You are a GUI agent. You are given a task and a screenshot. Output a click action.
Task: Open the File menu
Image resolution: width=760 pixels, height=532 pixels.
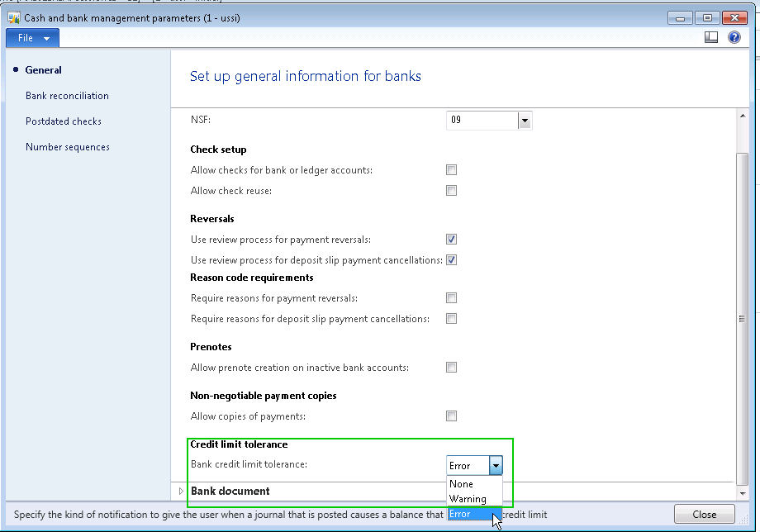click(x=33, y=38)
